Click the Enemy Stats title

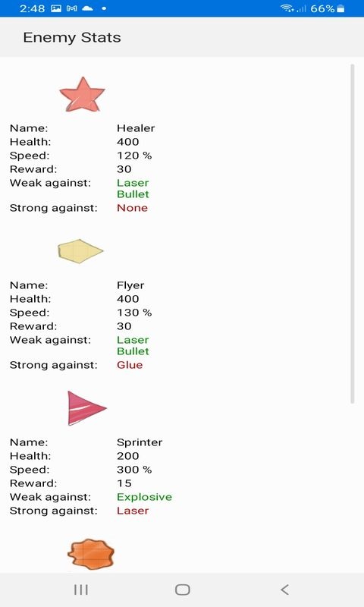coord(72,37)
